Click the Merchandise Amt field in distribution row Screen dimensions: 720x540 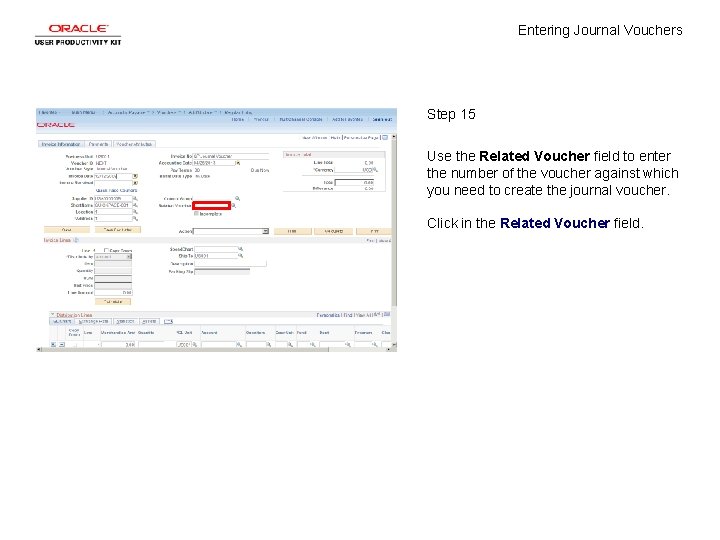(x=118, y=344)
